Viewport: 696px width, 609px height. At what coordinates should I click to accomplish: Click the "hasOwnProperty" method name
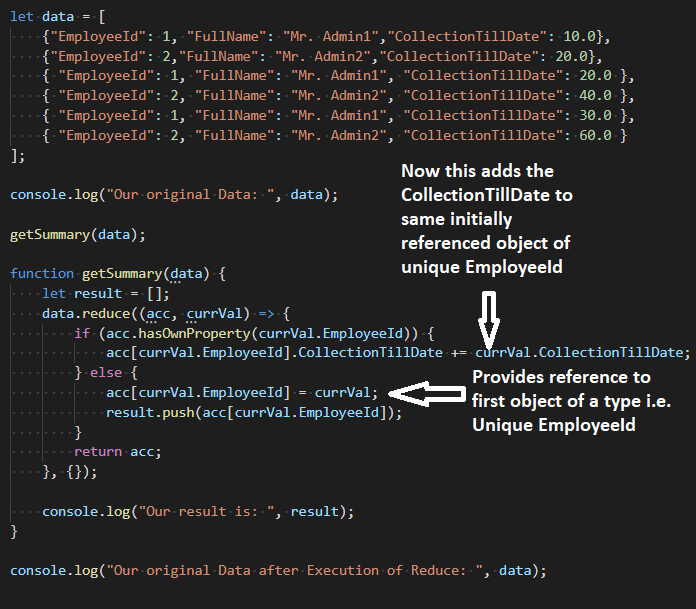coord(194,333)
